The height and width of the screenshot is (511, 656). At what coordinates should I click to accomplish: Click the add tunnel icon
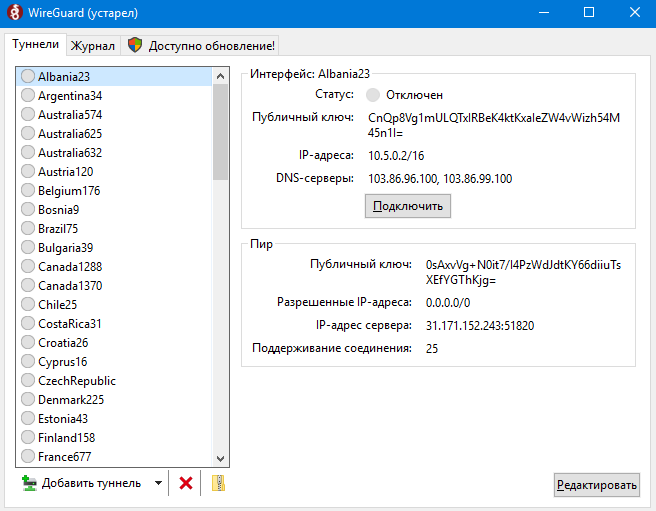[x=29, y=483]
